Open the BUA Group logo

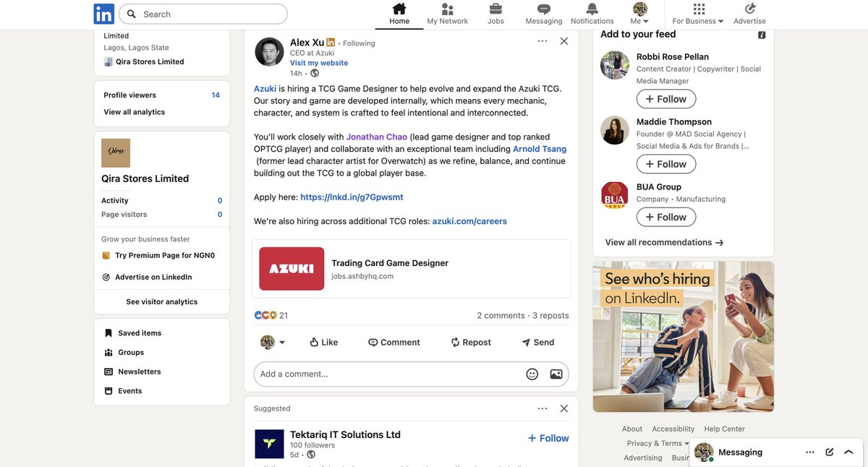(x=615, y=195)
